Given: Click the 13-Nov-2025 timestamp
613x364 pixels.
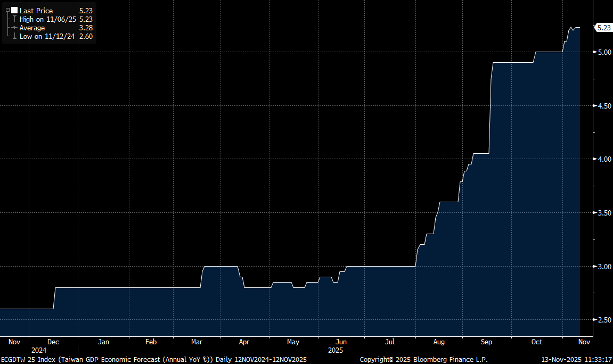Looking at the screenshot, I should pyautogui.click(x=576, y=359).
